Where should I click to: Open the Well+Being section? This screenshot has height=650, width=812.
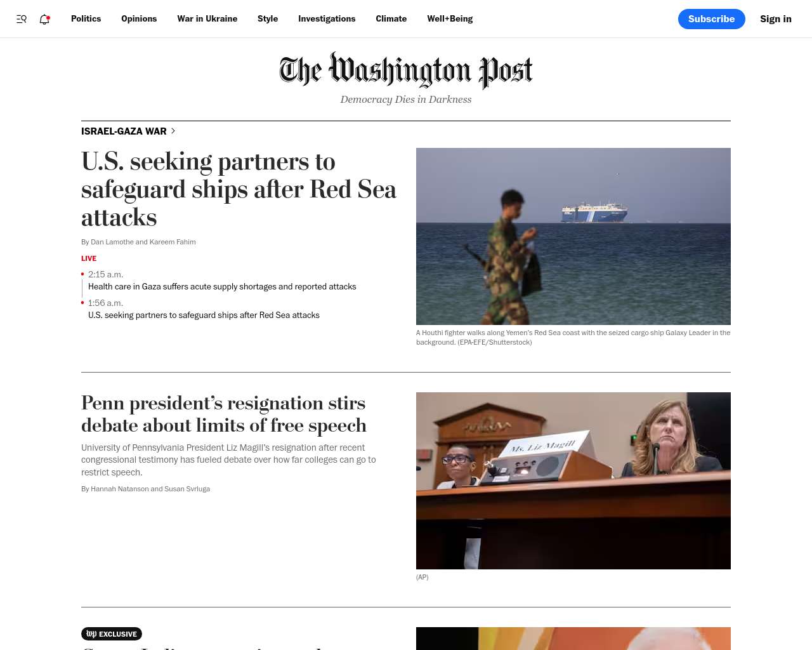450,19
